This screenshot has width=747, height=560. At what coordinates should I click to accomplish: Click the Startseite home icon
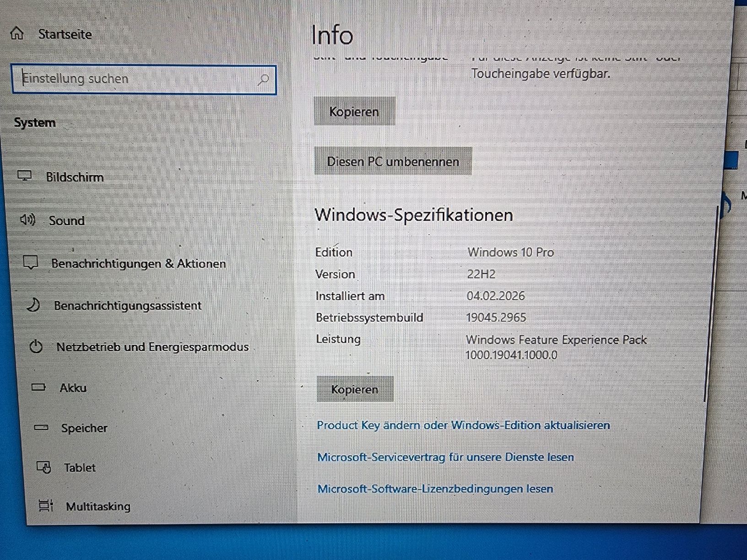pyautogui.click(x=17, y=33)
